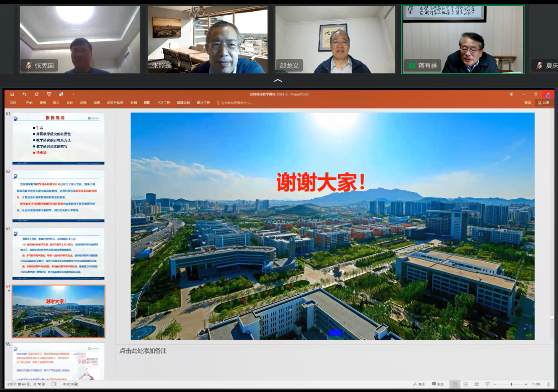
Task: Open ribbon display options in title bar
Action: click(511, 94)
